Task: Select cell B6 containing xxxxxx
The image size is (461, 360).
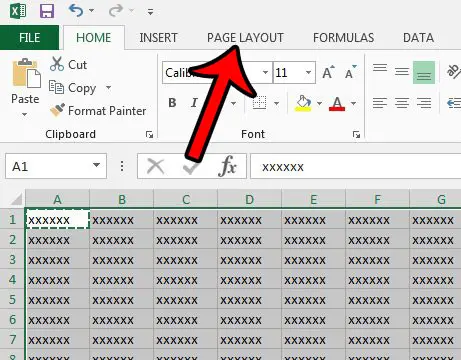Action: [121, 319]
